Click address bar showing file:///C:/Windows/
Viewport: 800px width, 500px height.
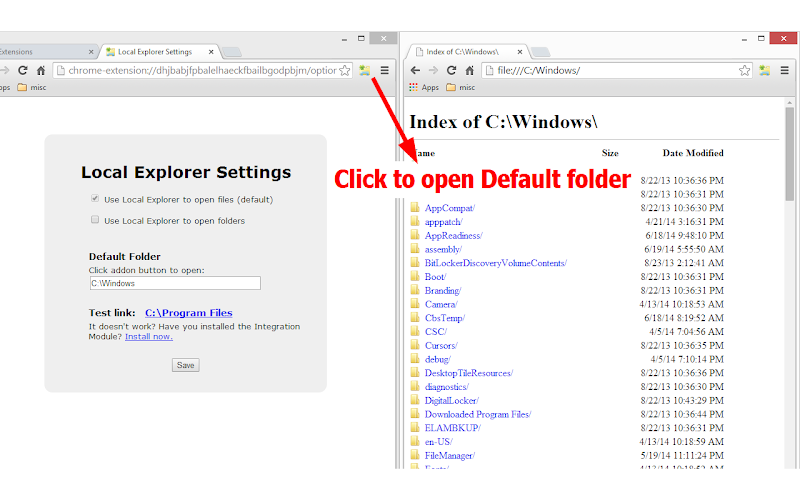click(617, 70)
